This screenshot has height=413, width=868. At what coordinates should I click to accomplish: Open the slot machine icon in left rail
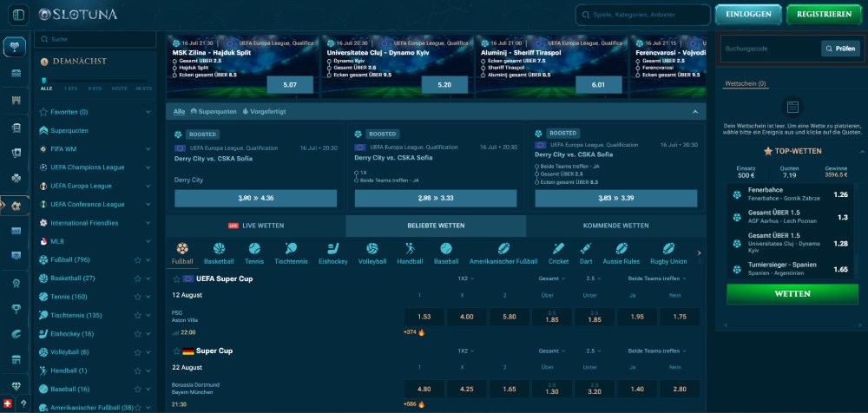16,128
